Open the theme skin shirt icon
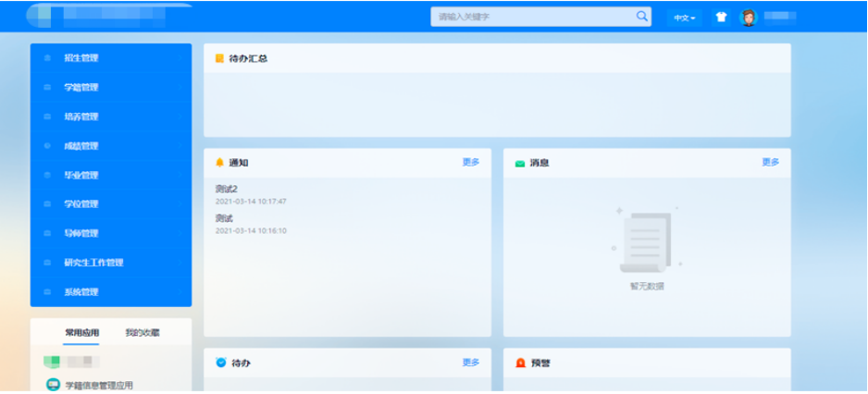The width and height of the screenshot is (868, 394). pyautogui.click(x=721, y=18)
